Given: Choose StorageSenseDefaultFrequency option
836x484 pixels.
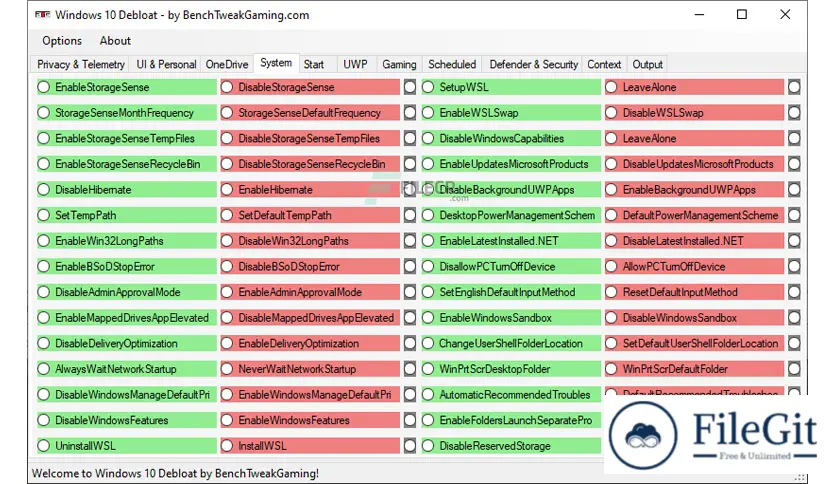Looking at the screenshot, I should point(310,112).
